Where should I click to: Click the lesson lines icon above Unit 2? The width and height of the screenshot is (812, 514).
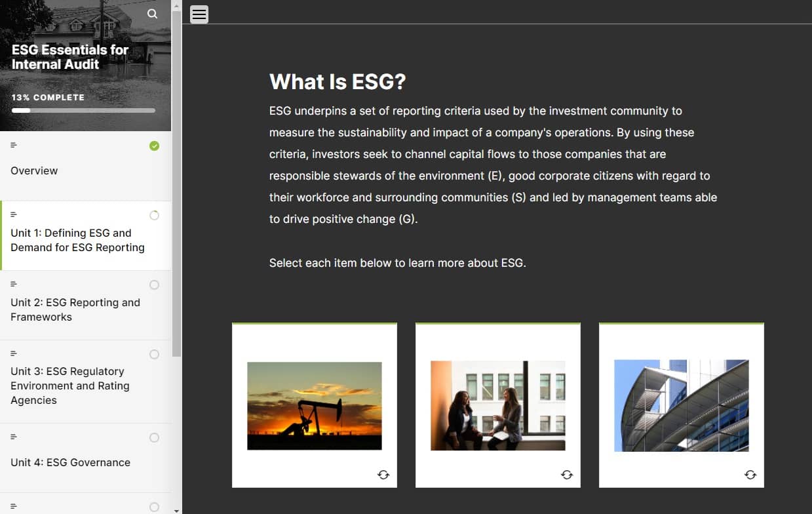coord(14,284)
